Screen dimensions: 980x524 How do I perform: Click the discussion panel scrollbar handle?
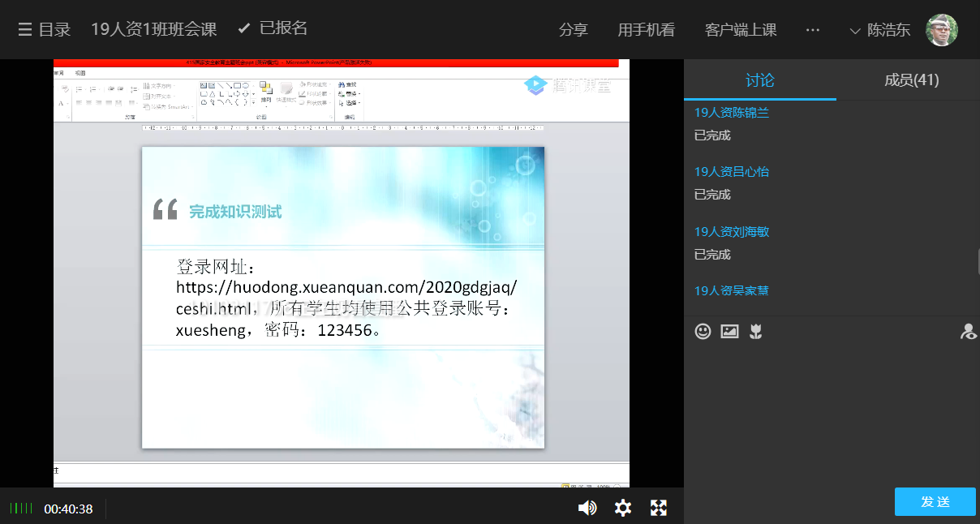pyautogui.click(x=978, y=261)
